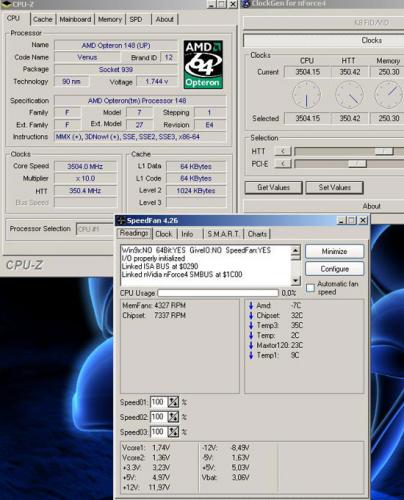Viewport: 404px width, 500px height.
Task: Adjust Speed01 spinner arrows
Action: (x=173, y=402)
